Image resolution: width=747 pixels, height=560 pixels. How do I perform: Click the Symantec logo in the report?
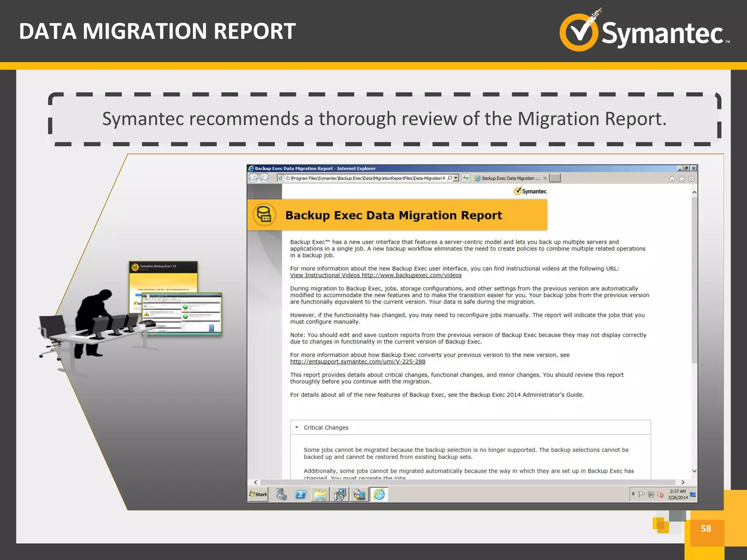[x=531, y=191]
